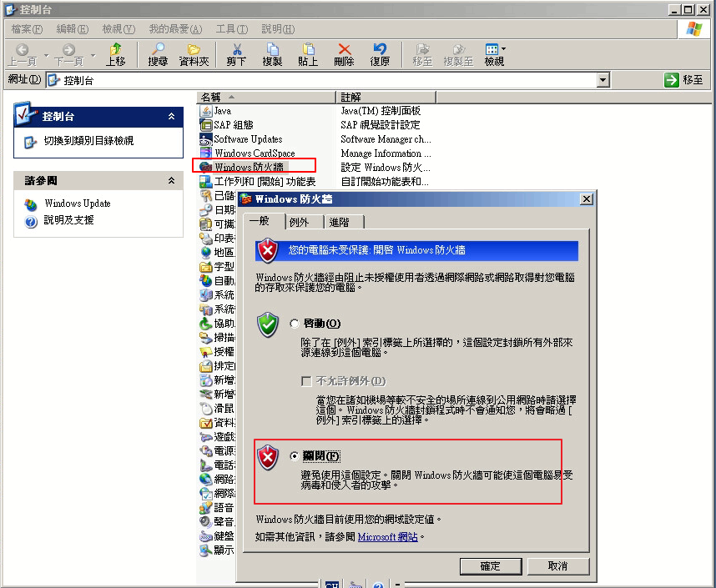The height and width of the screenshot is (588, 716).
Task: Cut selection with the 剪下 icon
Action: click(236, 55)
